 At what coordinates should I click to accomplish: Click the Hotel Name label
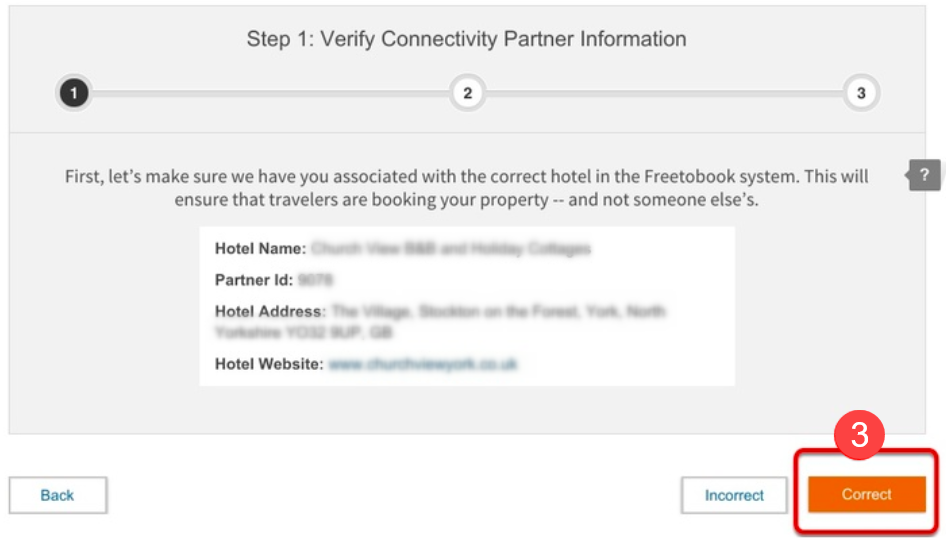tap(260, 249)
